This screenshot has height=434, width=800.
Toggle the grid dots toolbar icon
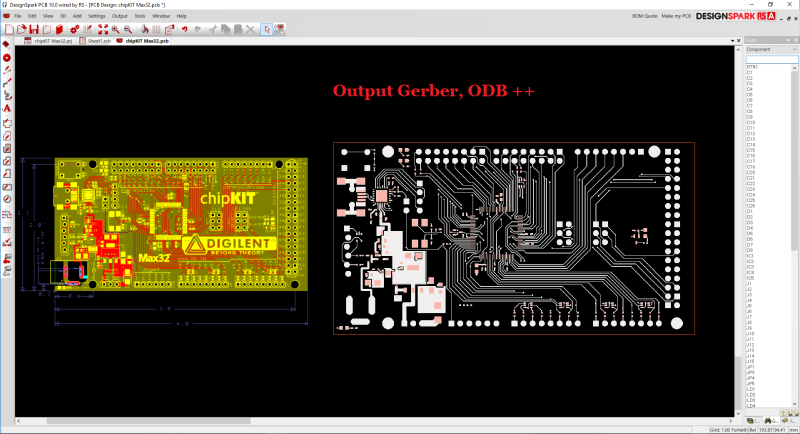(157, 30)
